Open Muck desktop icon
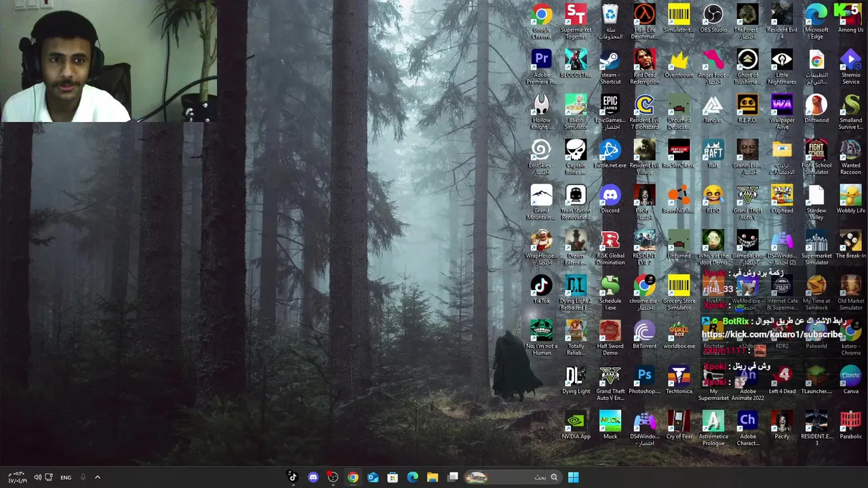The image size is (868, 488). click(x=610, y=424)
